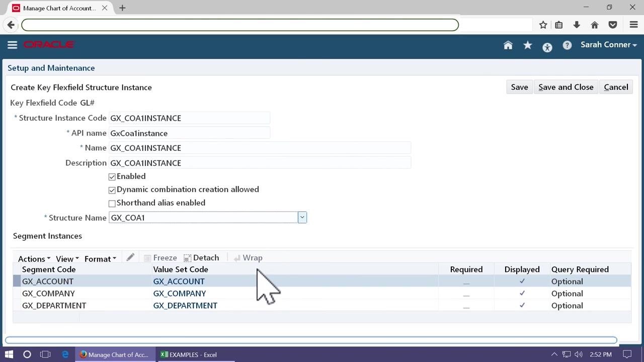Open the GX_ACCOUNT value set link

tap(179, 282)
